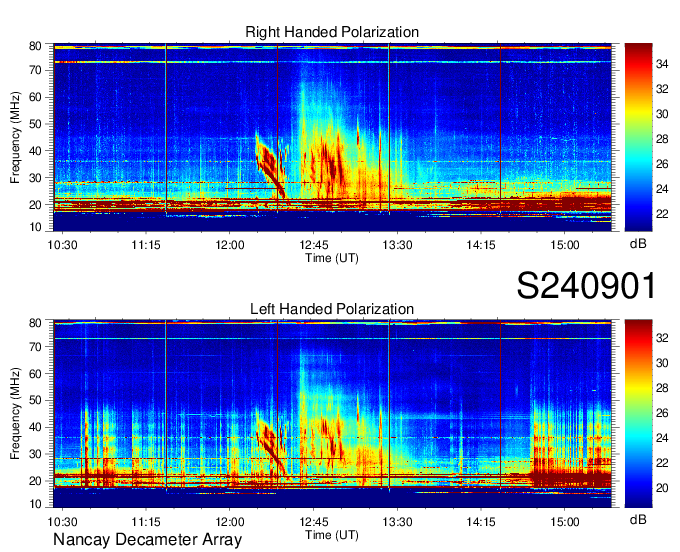The height and width of the screenshot is (552, 680).
Task: Click the 30 MHz tick on Right Handed plot
Action: 36,178
